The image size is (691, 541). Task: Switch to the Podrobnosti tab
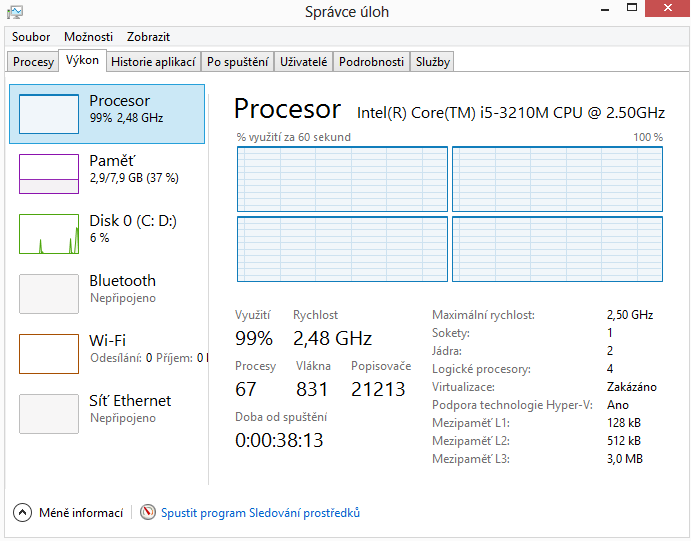click(x=371, y=62)
